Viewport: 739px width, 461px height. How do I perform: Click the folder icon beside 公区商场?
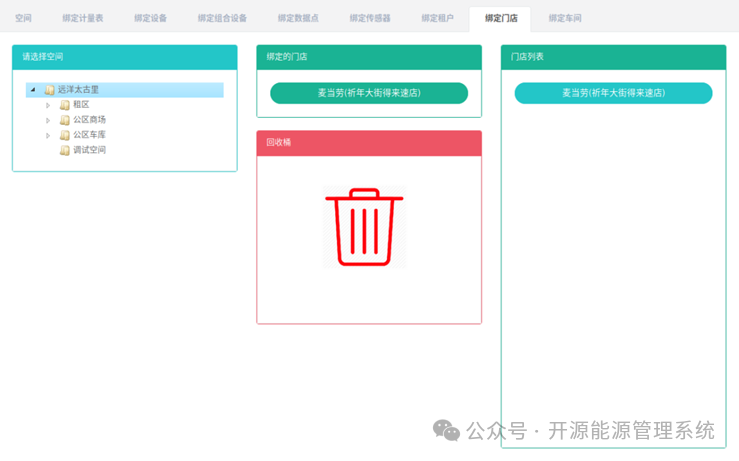pyautogui.click(x=65, y=120)
